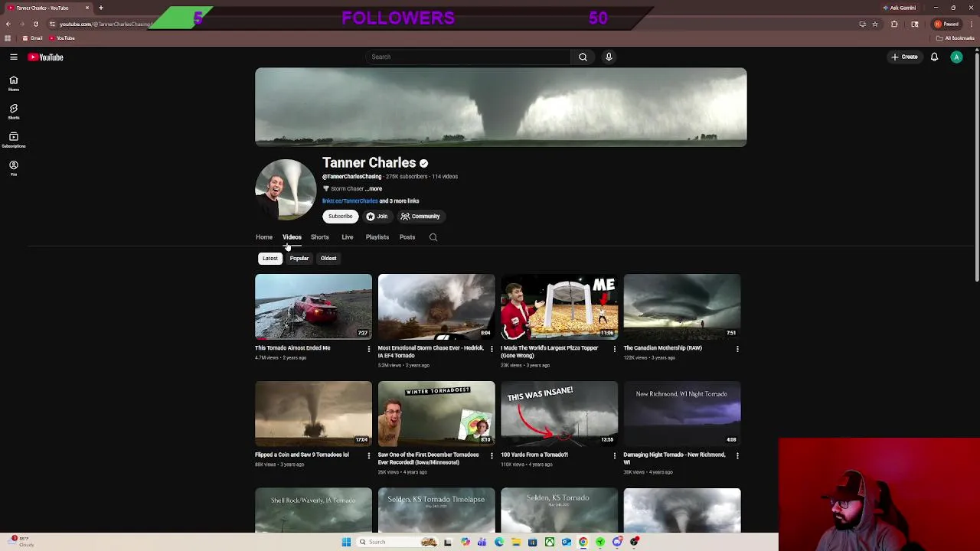
Task: Go to Home in the sidebar
Action: click(14, 83)
